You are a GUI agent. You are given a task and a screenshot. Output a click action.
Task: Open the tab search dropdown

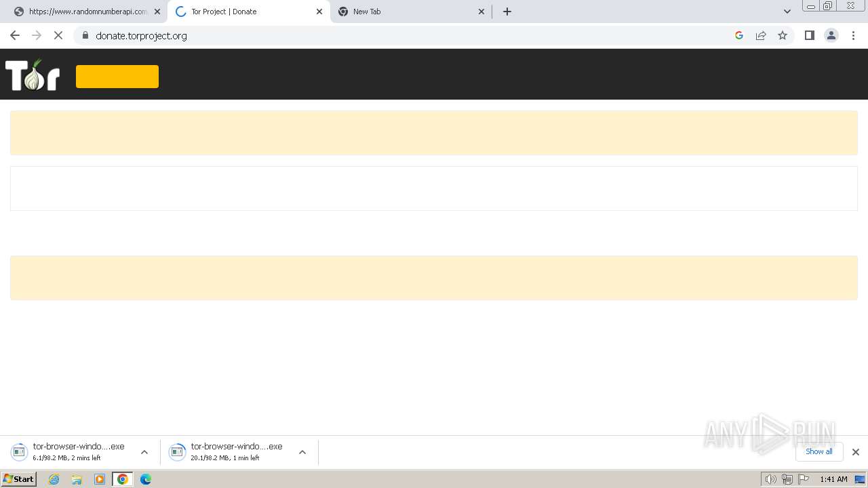pyautogui.click(x=787, y=12)
